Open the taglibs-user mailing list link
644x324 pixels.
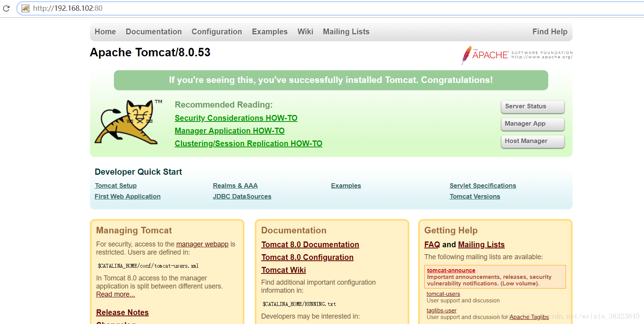point(441,310)
